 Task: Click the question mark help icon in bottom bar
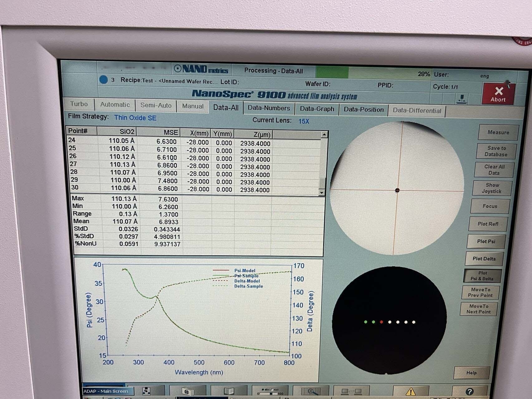pyautogui.click(x=470, y=392)
